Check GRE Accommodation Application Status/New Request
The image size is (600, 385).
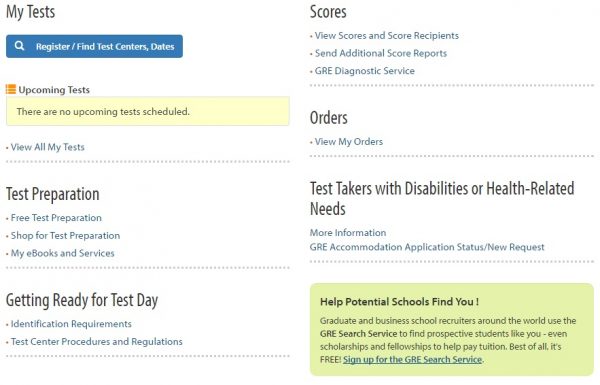tap(427, 247)
